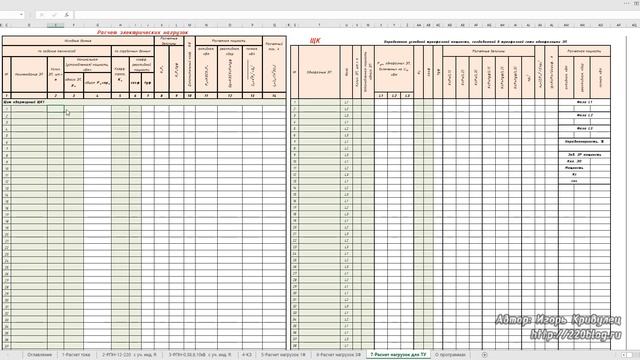Select the 'L1' sub-header under Рэп column

click(381, 96)
